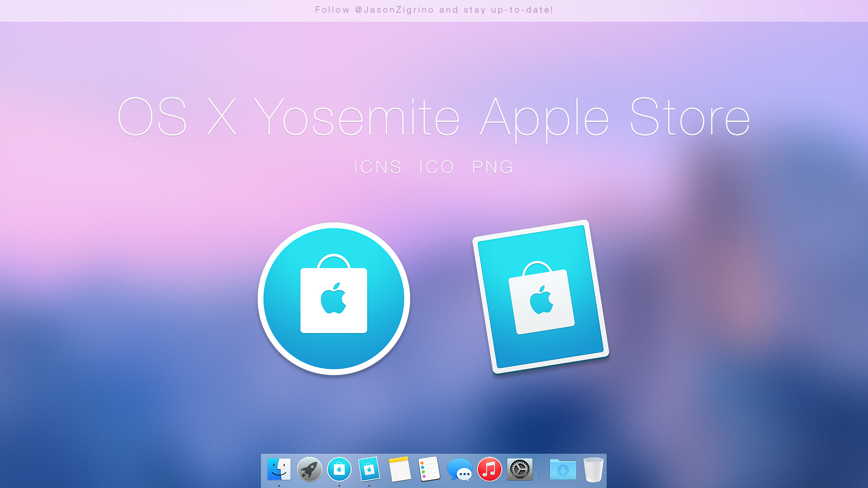
Task: Open the square Apple Store app in the dock
Action: [x=369, y=470]
